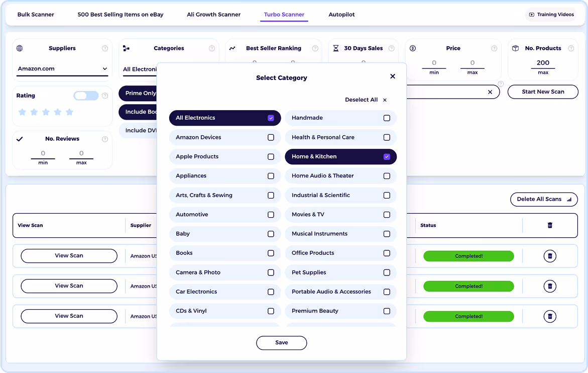Click the 30 Days Sales help icon
This screenshot has width=588, height=373.
392,48
